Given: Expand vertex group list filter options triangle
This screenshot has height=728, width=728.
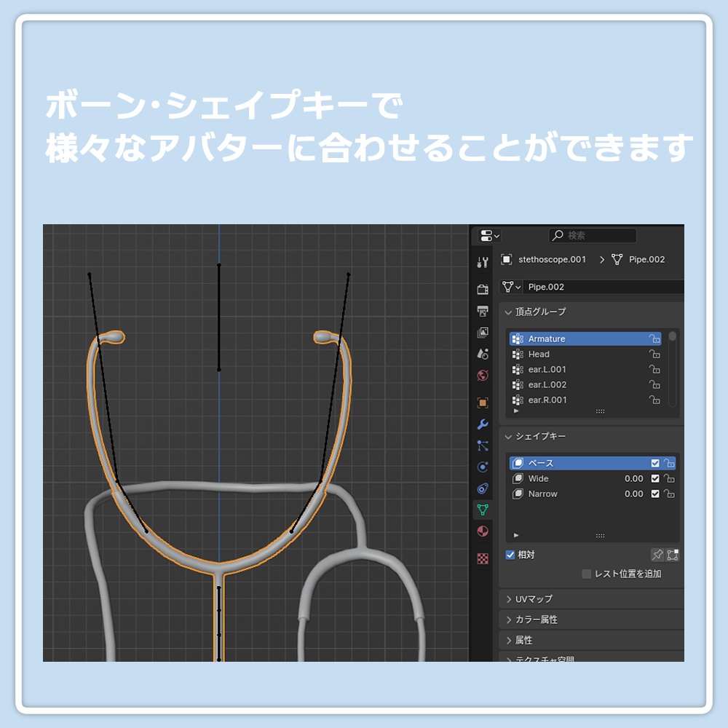Looking at the screenshot, I should point(516,411).
